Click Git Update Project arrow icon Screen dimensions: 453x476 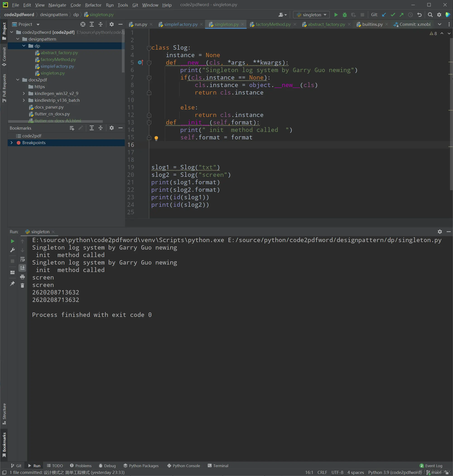384,15
